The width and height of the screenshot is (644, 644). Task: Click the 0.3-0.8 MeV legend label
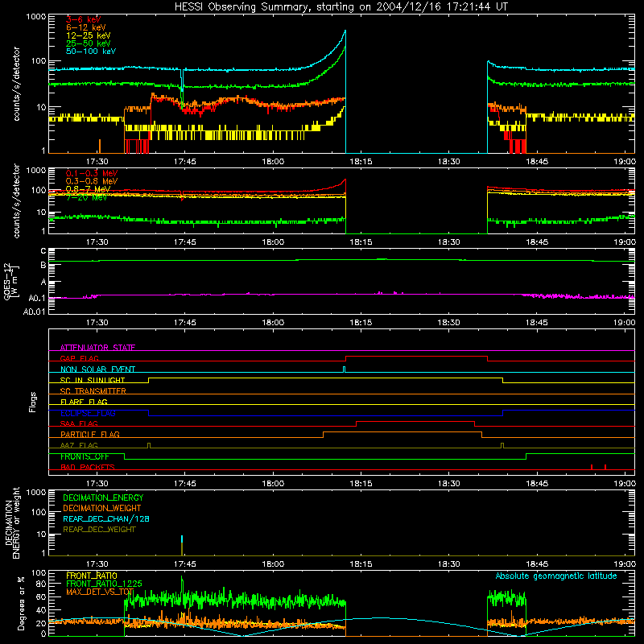tap(92, 181)
